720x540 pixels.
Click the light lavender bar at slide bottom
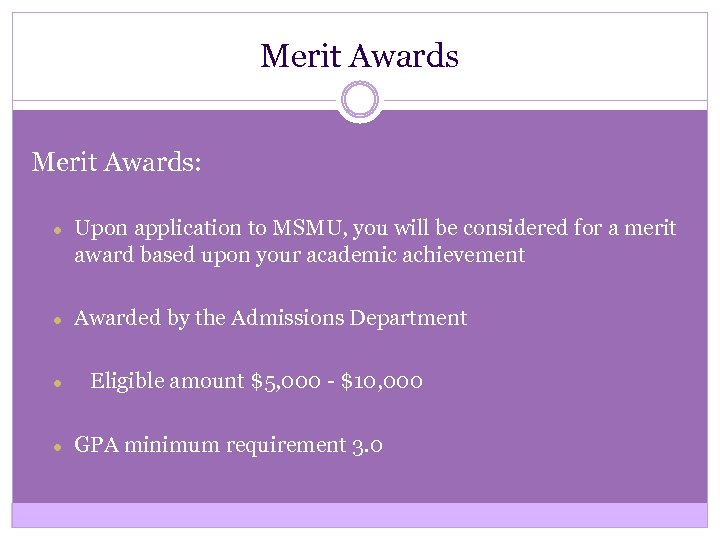coord(359,514)
